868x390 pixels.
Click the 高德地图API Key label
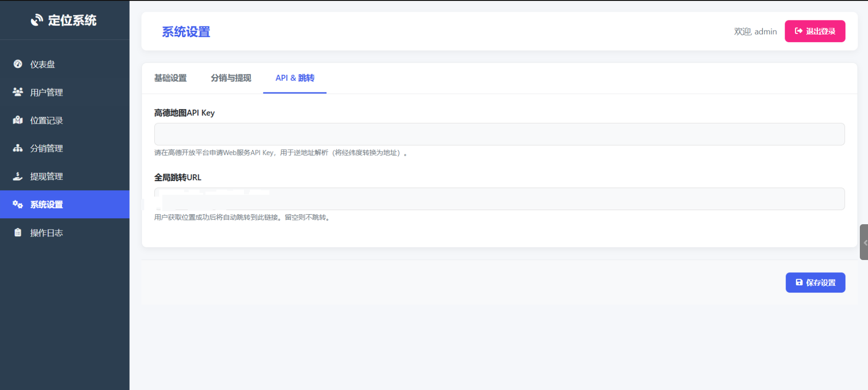pyautogui.click(x=185, y=113)
